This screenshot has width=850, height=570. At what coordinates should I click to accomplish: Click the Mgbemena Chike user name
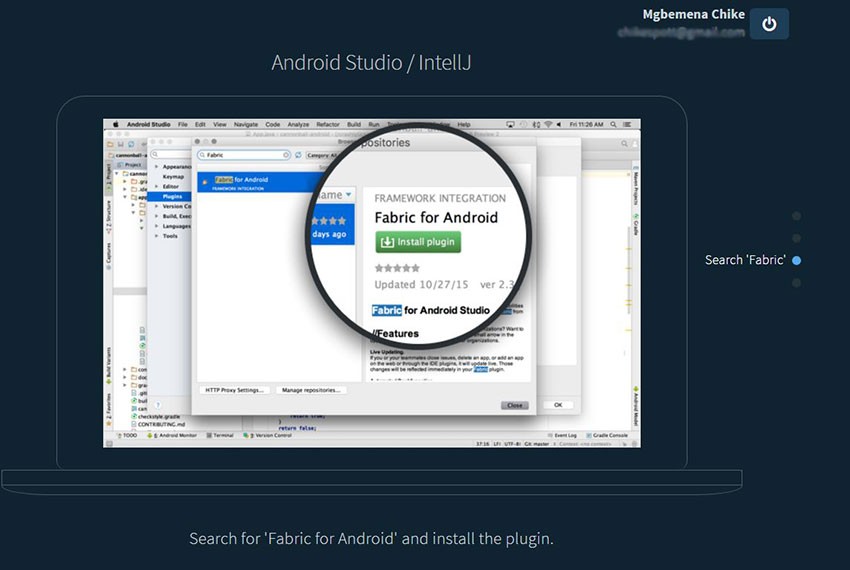click(x=693, y=14)
